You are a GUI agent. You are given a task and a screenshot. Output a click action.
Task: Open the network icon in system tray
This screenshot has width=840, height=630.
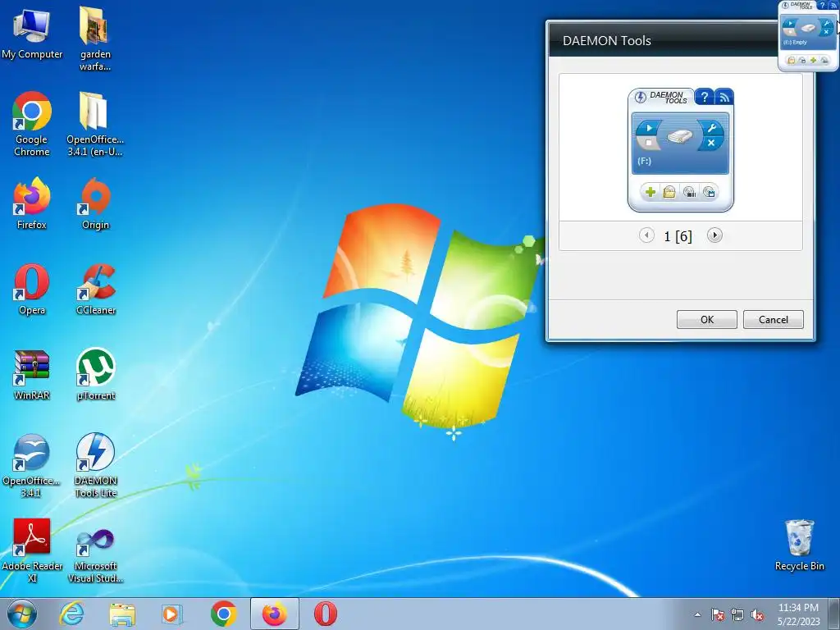[737, 614]
